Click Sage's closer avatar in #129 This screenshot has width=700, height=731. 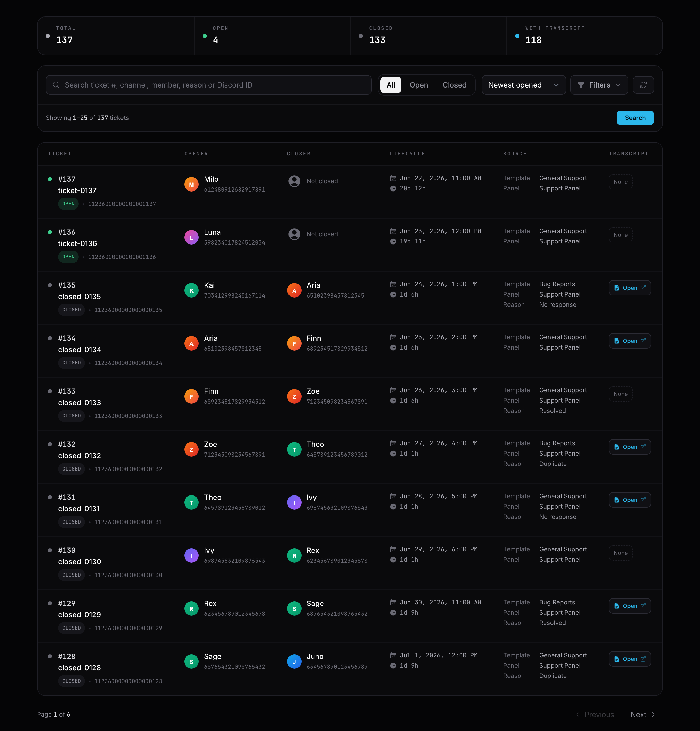(x=294, y=608)
